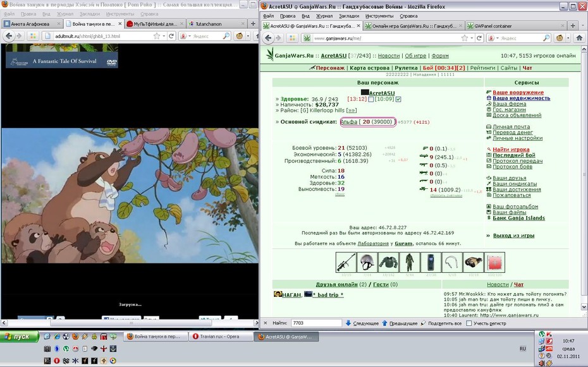This screenshot has width=588, height=367.
Task: Enable the 'Учесть регистр' match case checkbox
Action: pyautogui.click(x=469, y=323)
